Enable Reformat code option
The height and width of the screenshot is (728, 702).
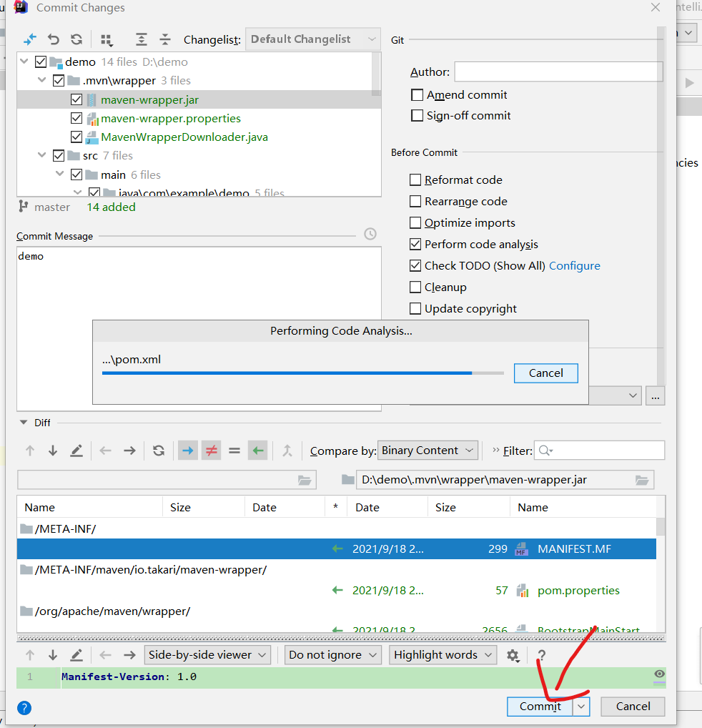pos(415,179)
